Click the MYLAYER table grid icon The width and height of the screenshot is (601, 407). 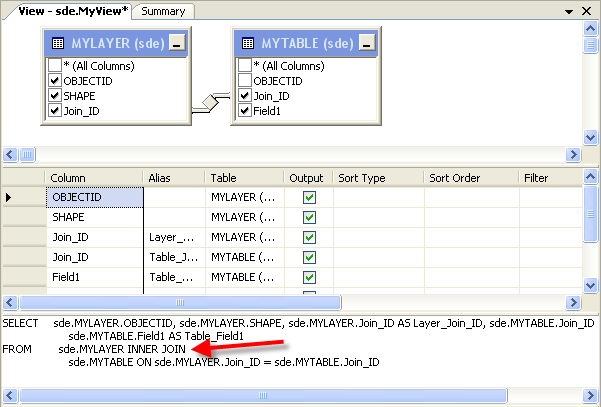point(58,43)
